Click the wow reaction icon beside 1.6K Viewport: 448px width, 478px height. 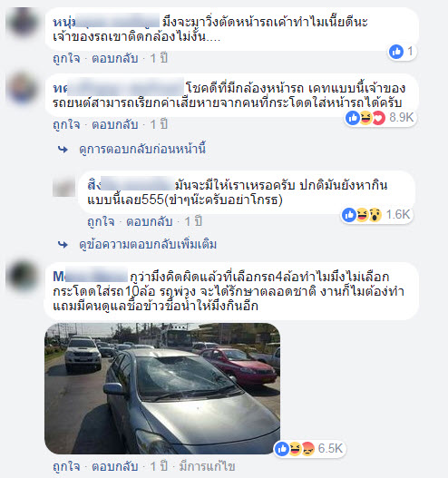[375, 215]
